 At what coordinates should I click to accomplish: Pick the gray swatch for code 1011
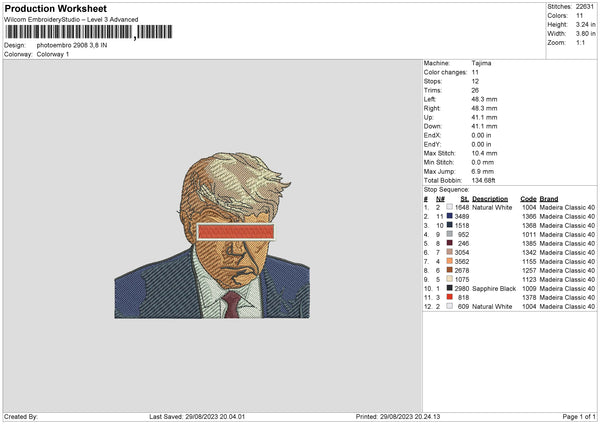[x=449, y=234]
